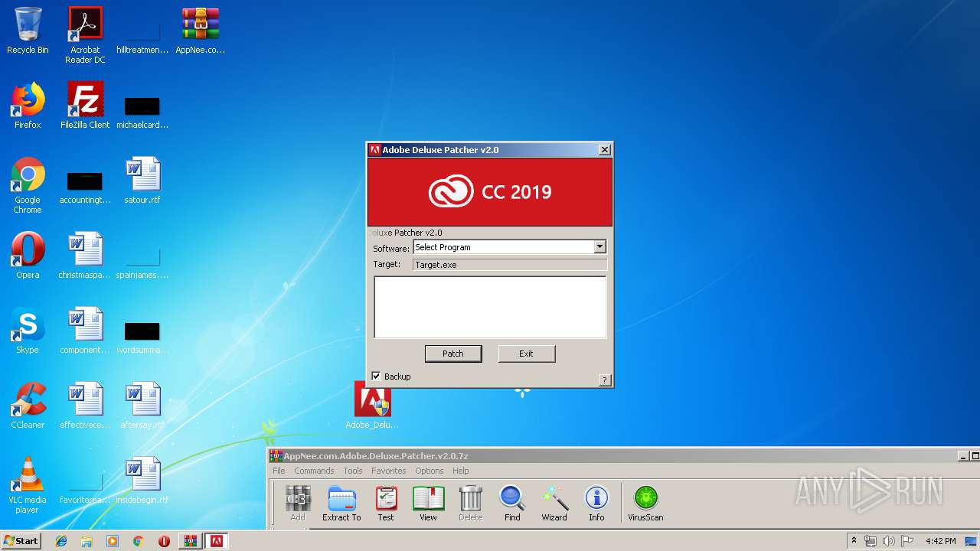Switch to Adobe patcher taskbar button

coord(217,541)
